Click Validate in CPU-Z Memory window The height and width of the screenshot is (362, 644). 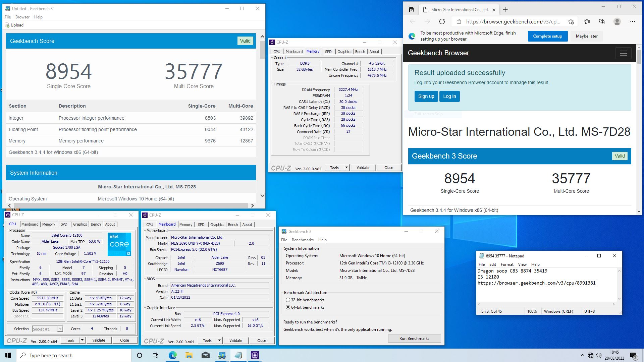pyautogui.click(x=363, y=168)
